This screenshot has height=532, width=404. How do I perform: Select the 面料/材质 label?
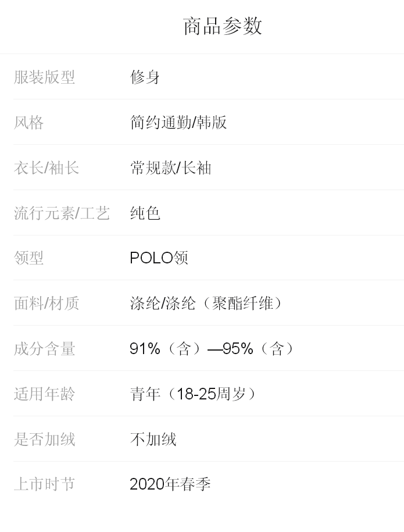pyautogui.click(x=47, y=304)
